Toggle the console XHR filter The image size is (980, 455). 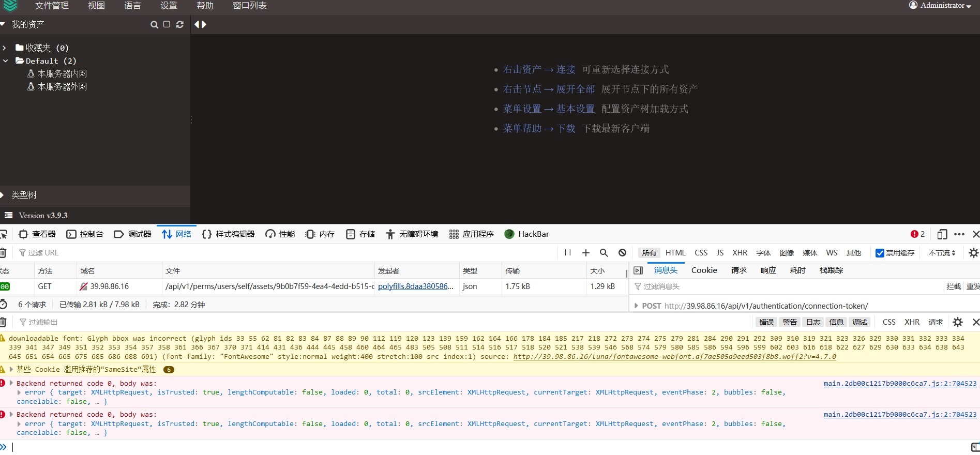(x=912, y=322)
